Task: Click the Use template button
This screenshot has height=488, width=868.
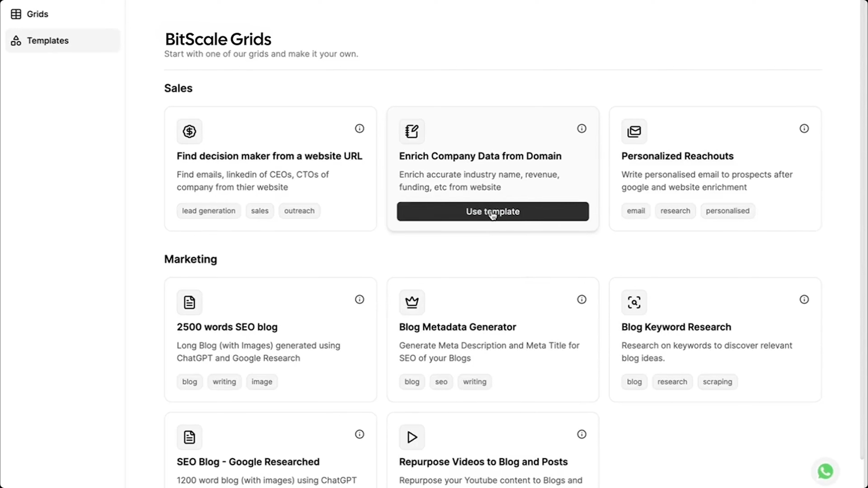Action: click(493, 211)
